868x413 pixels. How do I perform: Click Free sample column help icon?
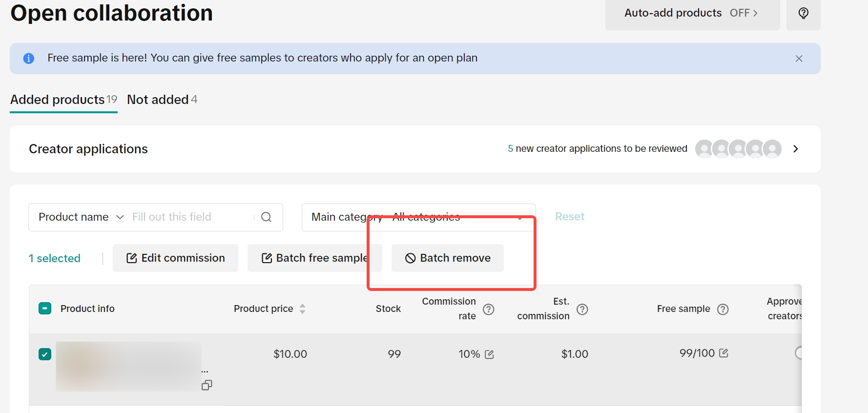723,309
